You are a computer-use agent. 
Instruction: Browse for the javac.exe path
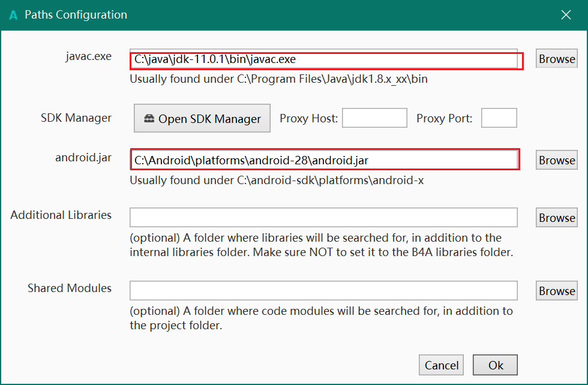click(556, 58)
